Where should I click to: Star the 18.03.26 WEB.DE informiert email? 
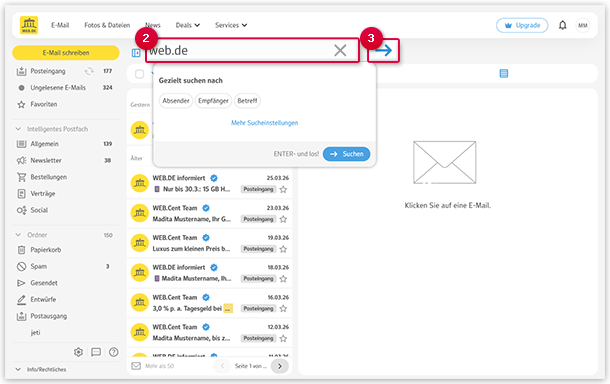click(283, 279)
